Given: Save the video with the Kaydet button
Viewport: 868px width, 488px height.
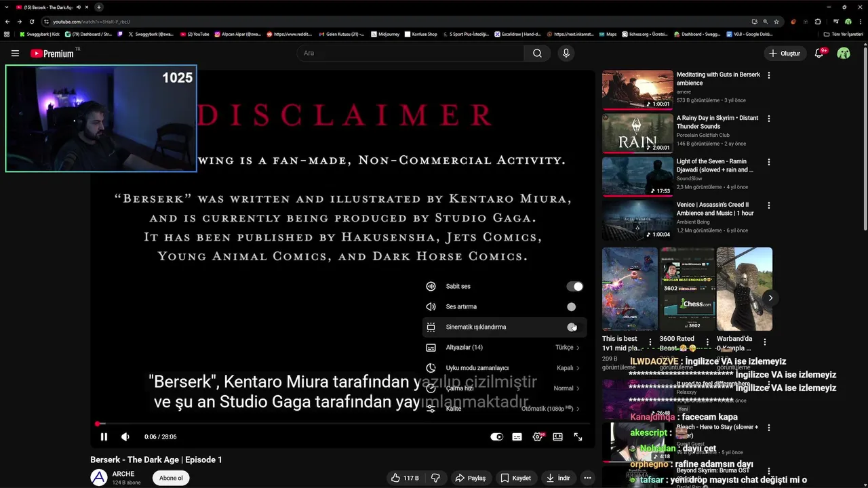Looking at the screenshot, I should click(515, 478).
